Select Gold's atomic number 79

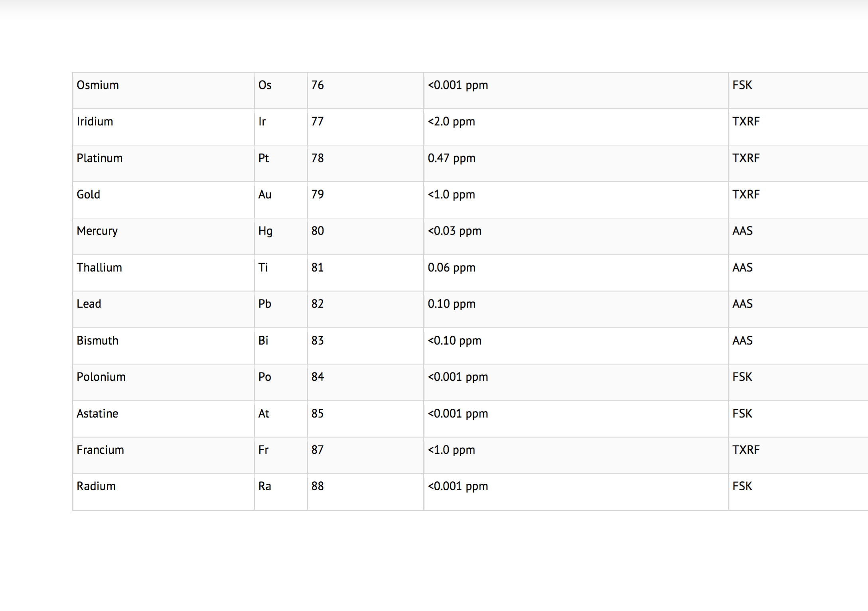tap(318, 195)
